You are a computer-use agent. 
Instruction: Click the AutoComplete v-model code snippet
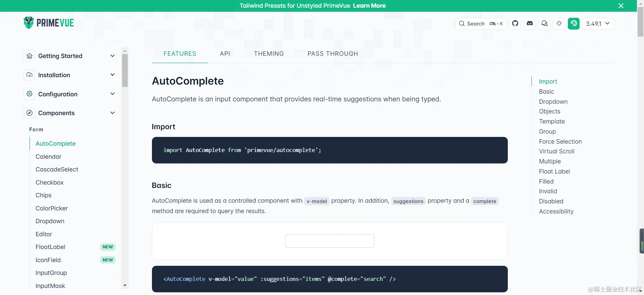(330, 279)
